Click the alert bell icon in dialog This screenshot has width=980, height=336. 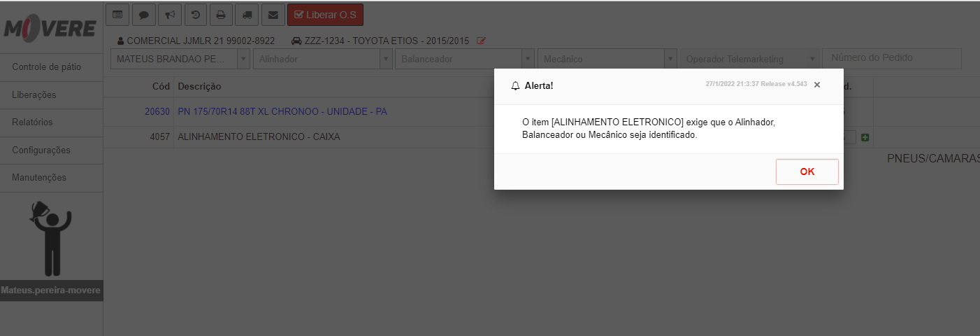coord(516,85)
